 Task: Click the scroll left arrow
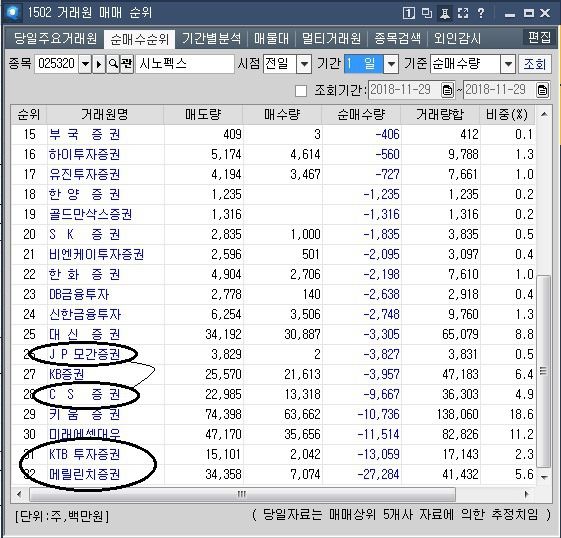click(x=19, y=494)
